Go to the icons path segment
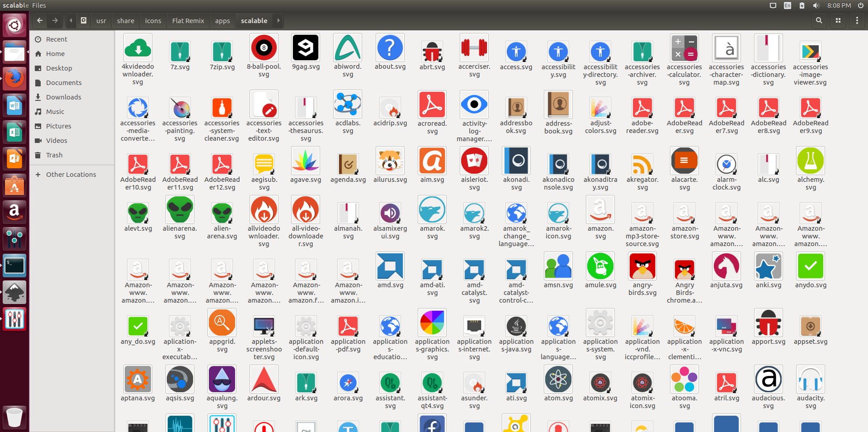Image resolution: width=868 pixels, height=432 pixels. [153, 20]
